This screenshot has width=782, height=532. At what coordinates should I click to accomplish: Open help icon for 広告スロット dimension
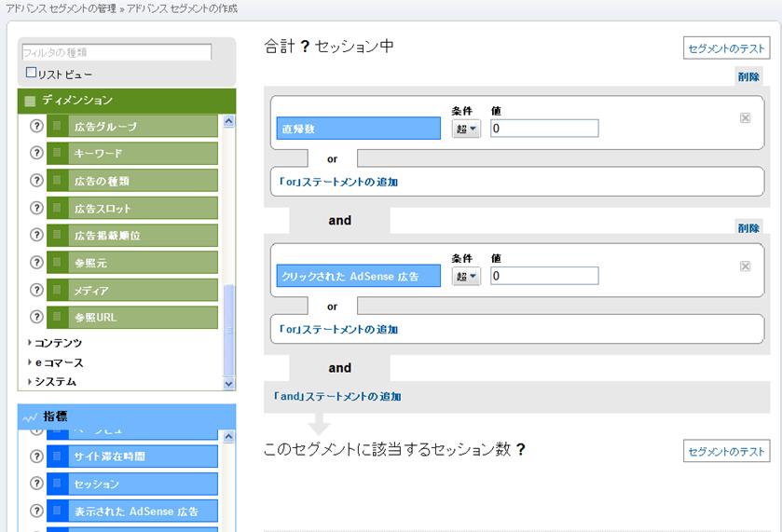(36, 208)
